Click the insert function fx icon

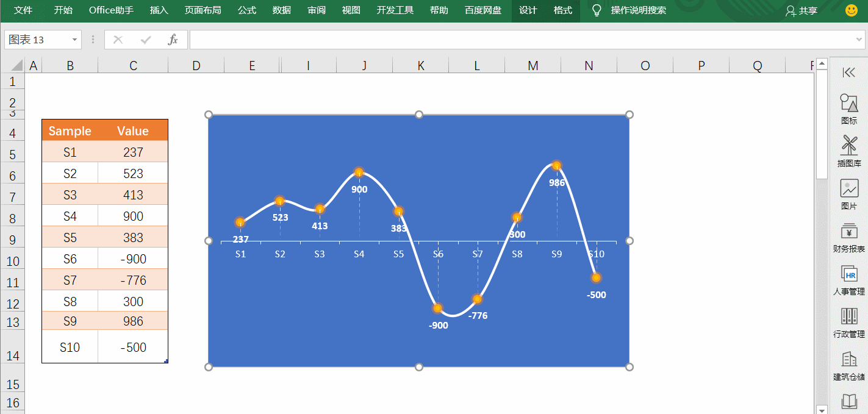(x=173, y=40)
